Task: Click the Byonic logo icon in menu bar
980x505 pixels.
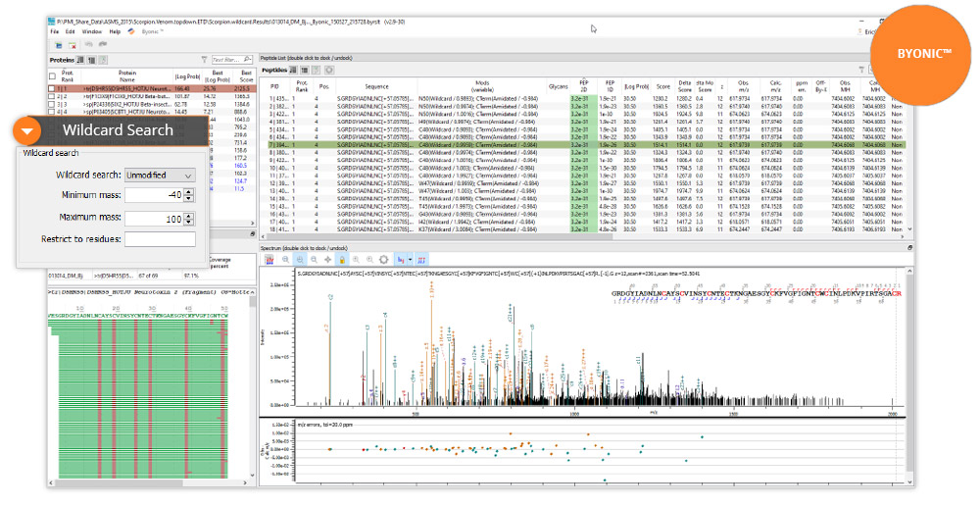Action: pyautogui.click(x=132, y=31)
